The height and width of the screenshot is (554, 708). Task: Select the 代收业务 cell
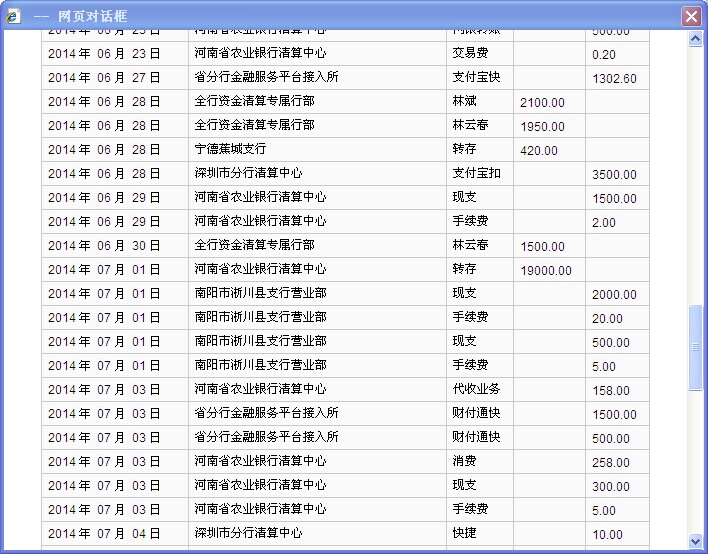tap(477, 389)
